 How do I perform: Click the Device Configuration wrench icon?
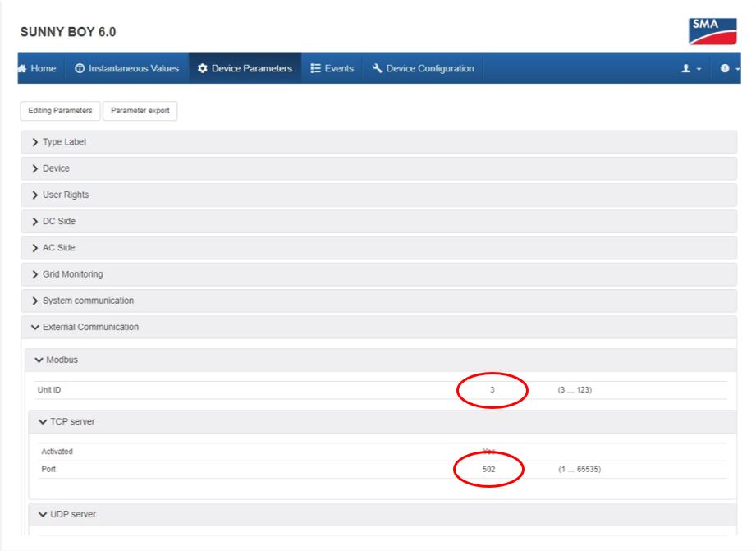tap(377, 68)
